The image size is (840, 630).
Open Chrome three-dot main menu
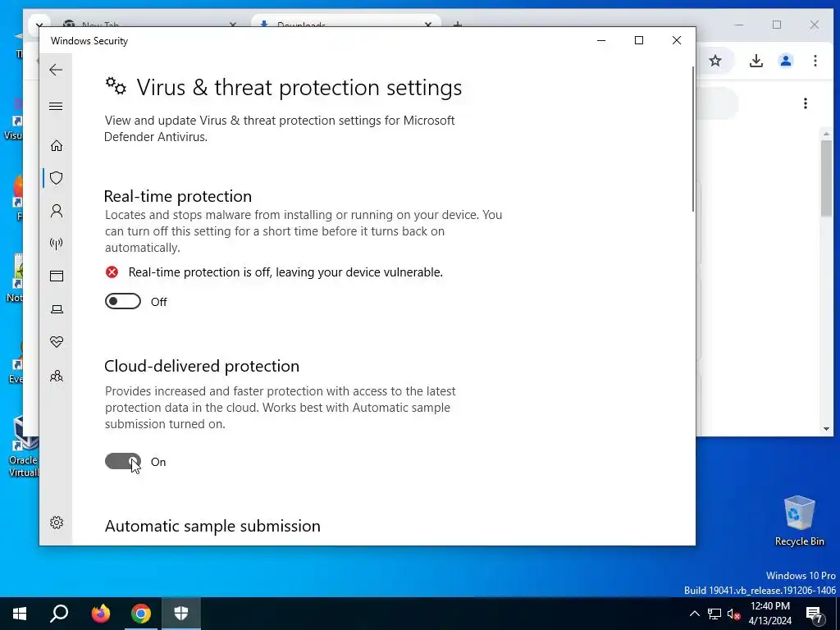pyautogui.click(x=815, y=61)
